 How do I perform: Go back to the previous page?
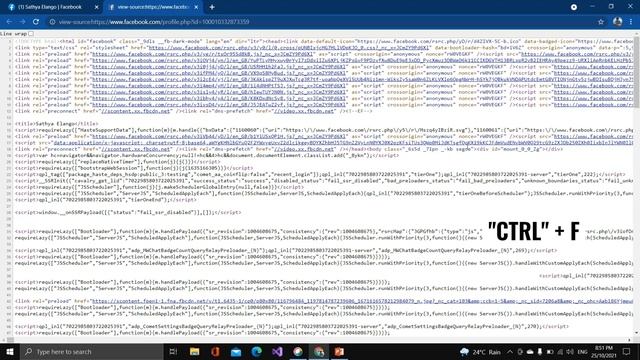coord(9,22)
